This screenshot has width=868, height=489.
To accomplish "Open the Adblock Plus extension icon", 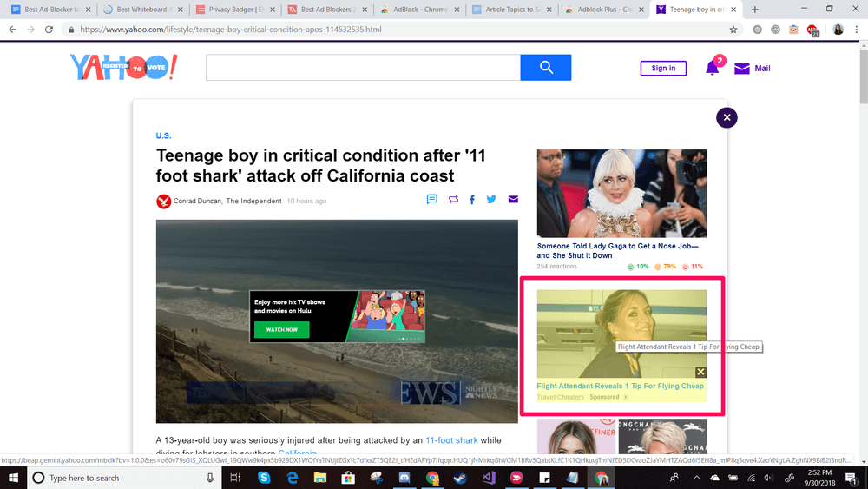I will pyautogui.click(x=812, y=30).
